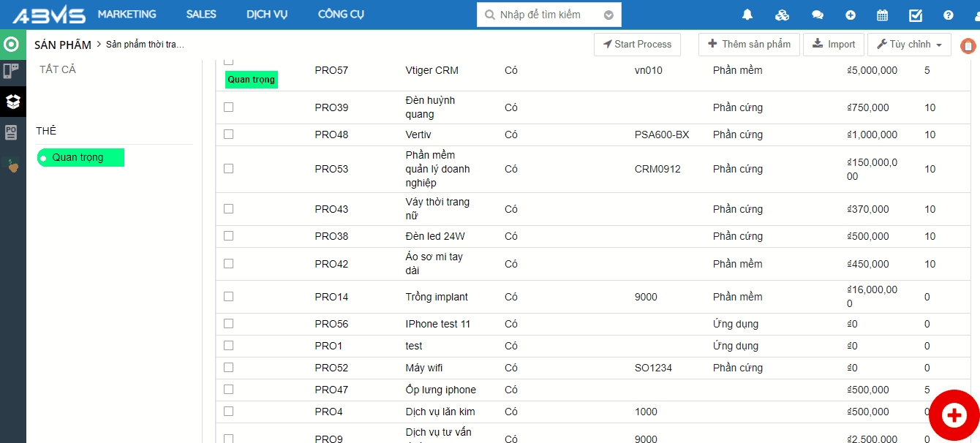980x443 pixels.
Task: Check the box for PRO52 Máy wifi
Action: point(228,367)
